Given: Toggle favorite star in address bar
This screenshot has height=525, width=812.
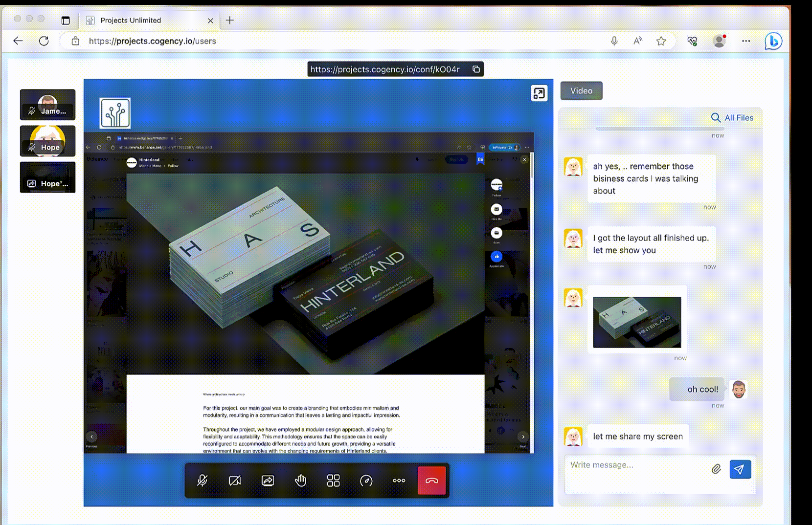Looking at the screenshot, I should pyautogui.click(x=661, y=41).
